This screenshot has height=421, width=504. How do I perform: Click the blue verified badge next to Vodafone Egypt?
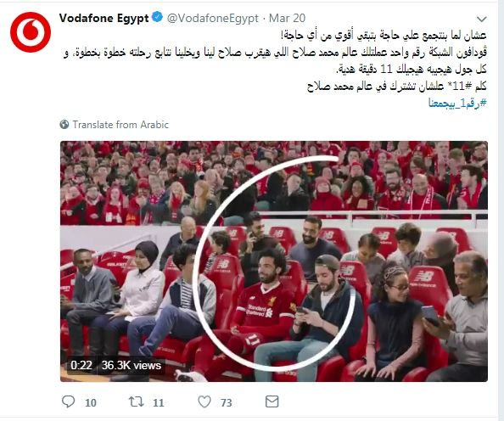pos(157,17)
